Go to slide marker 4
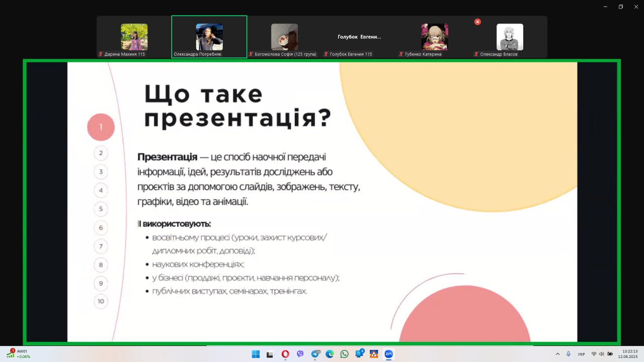 tap(101, 190)
